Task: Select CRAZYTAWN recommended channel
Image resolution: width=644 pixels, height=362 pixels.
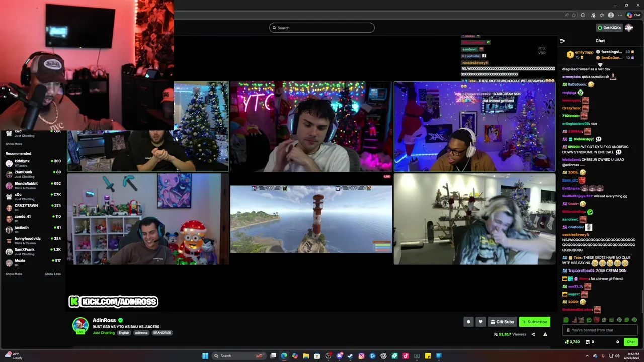Action: click(x=33, y=207)
